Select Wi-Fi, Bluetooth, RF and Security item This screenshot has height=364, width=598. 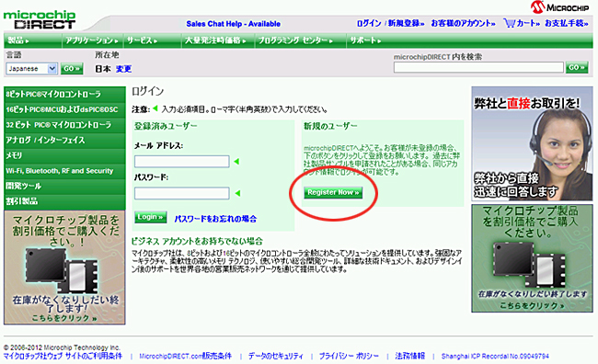[x=64, y=171]
